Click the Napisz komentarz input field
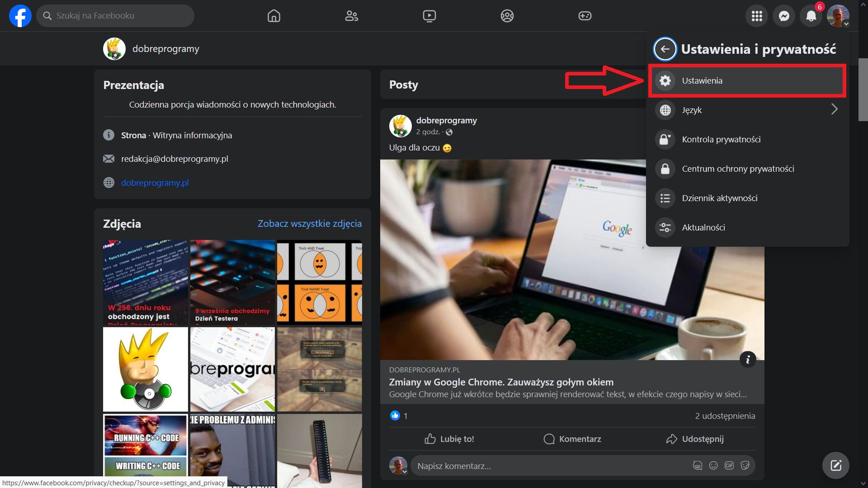The image size is (868, 488). [520, 465]
